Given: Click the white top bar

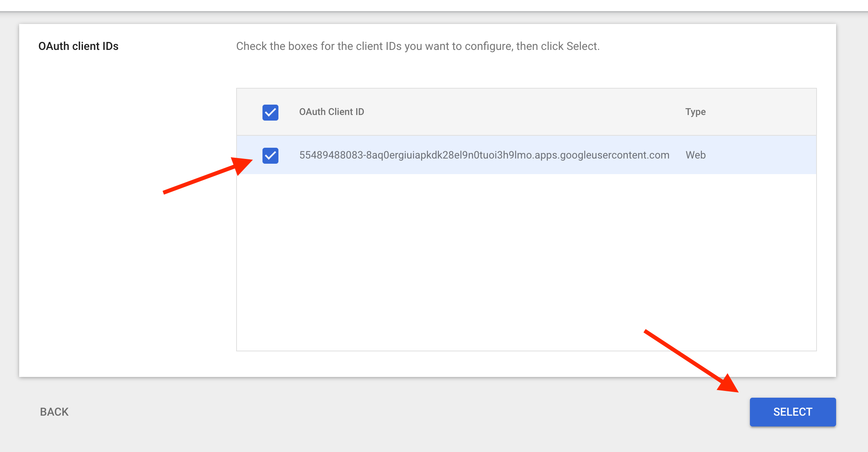Looking at the screenshot, I should pyautogui.click(x=434, y=5).
